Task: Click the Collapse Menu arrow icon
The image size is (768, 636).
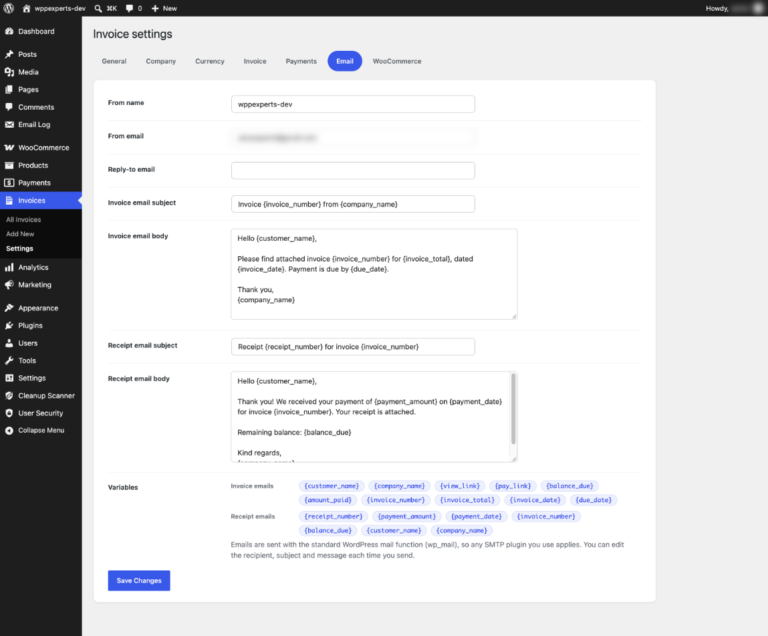Action: point(9,430)
